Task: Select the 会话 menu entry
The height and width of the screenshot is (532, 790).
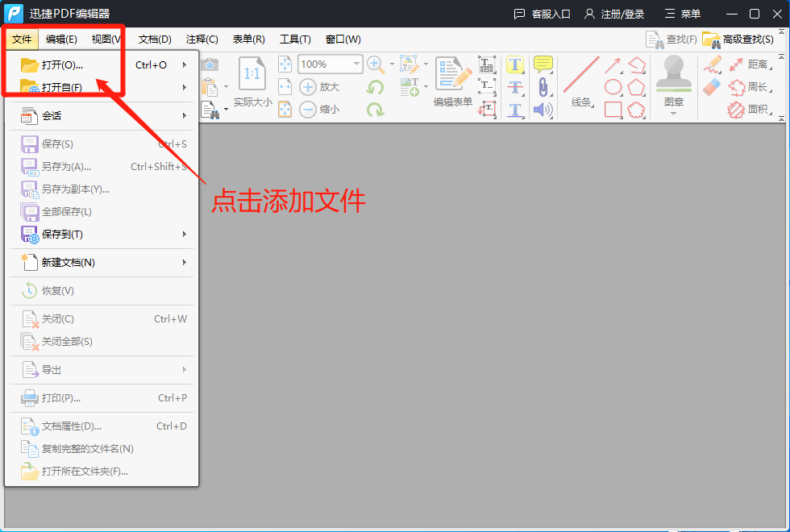Action: (x=102, y=115)
